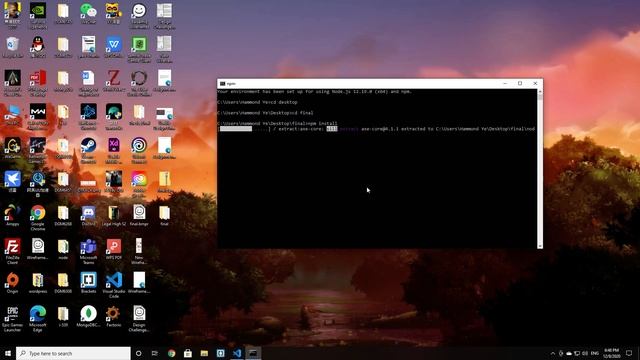
Task: Open volume control in system tray
Action: pyautogui.click(x=585, y=353)
